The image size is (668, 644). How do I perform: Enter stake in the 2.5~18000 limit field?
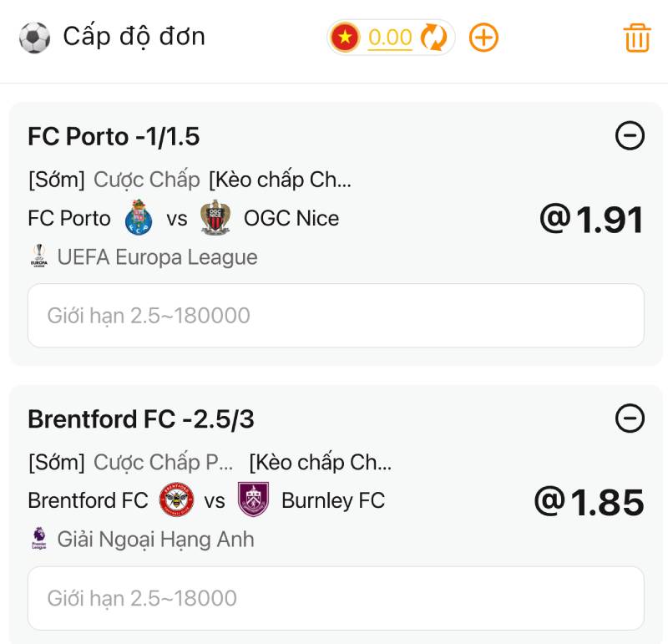point(336,598)
